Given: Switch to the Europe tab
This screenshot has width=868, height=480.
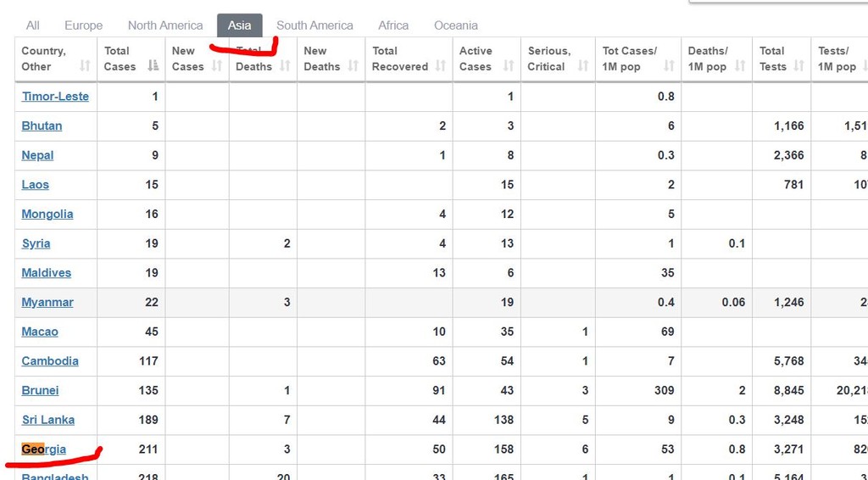Looking at the screenshot, I should pos(84,25).
